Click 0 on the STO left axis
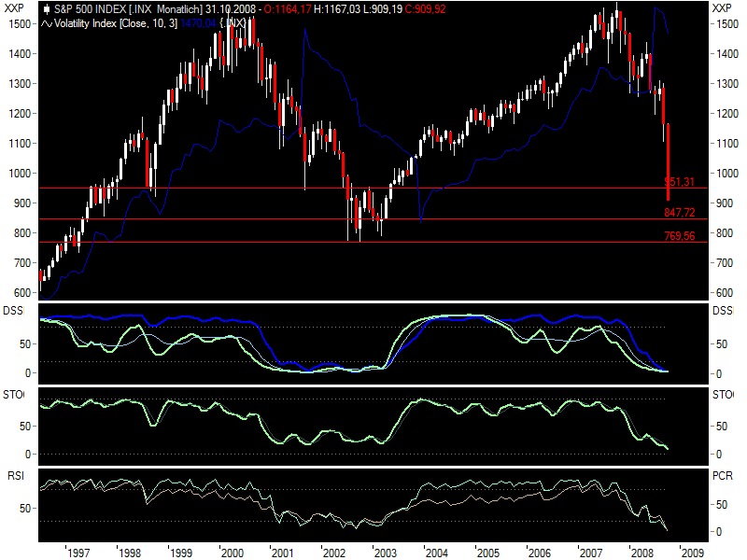747x560 pixels. (28, 455)
